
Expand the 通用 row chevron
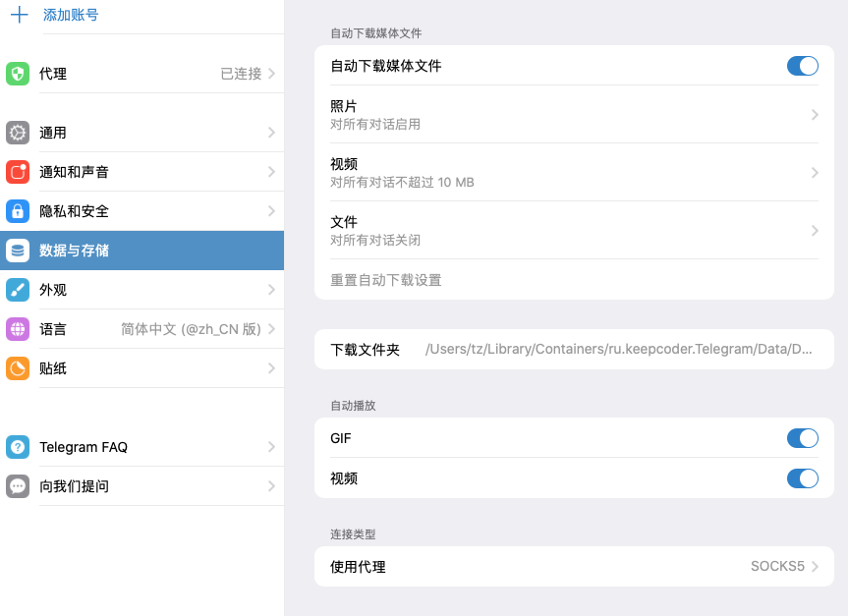point(271,133)
